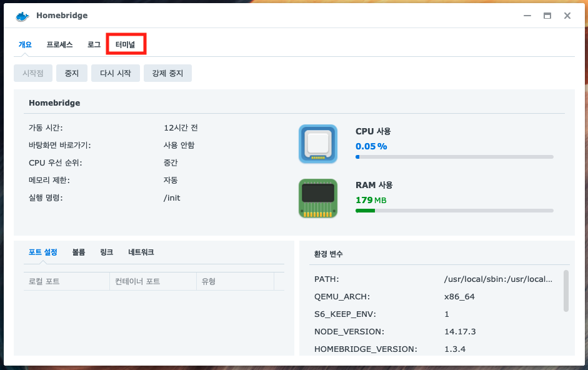Screen dimensions: 588x370
Task: Click the HOMEBRIDGE_VERSION value 1.3.4
Action: point(455,349)
